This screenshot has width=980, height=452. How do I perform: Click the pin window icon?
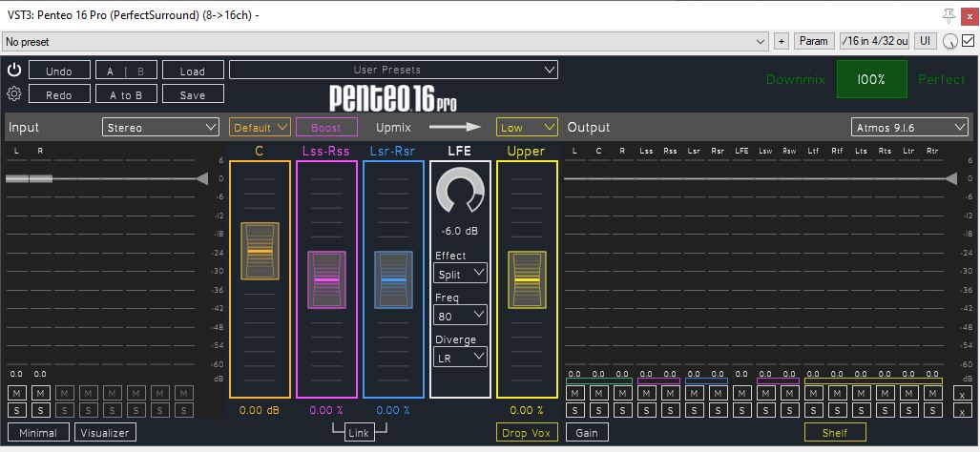point(948,15)
